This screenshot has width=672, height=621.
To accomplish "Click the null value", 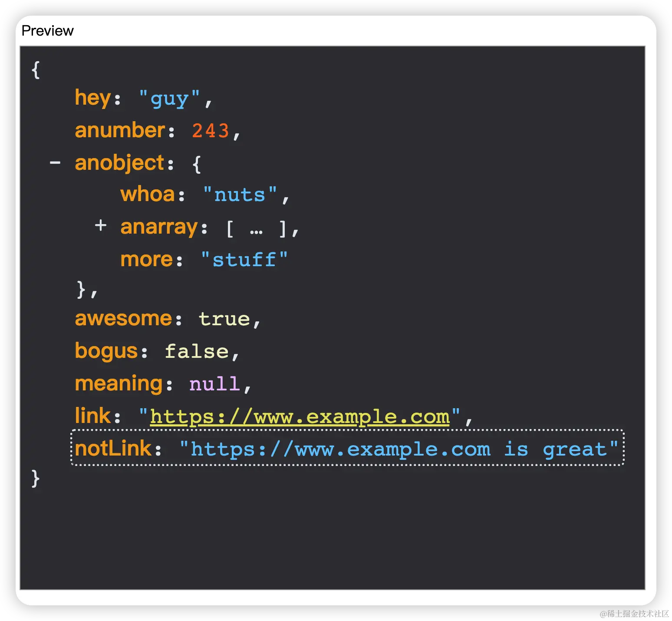I will (x=214, y=384).
